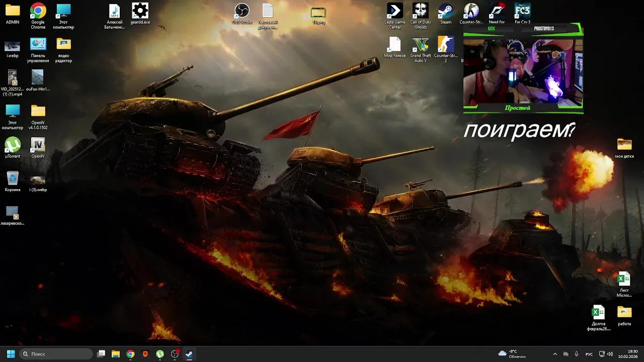
Task: Select the Мир танков shortcut
Action: pyautogui.click(x=395, y=48)
